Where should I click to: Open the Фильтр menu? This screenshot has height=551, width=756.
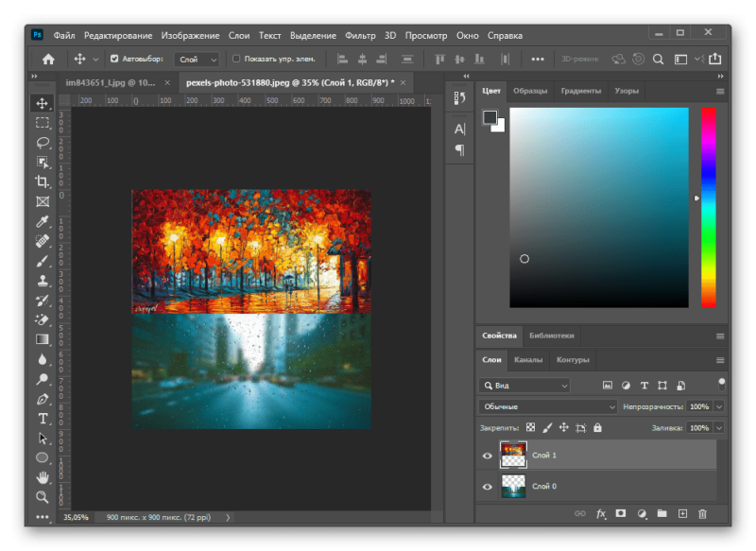360,35
